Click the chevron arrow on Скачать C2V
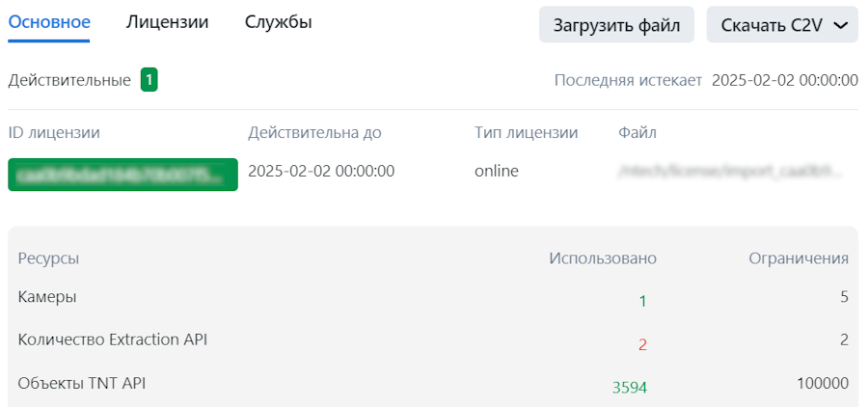The width and height of the screenshot is (868, 407). point(840,26)
